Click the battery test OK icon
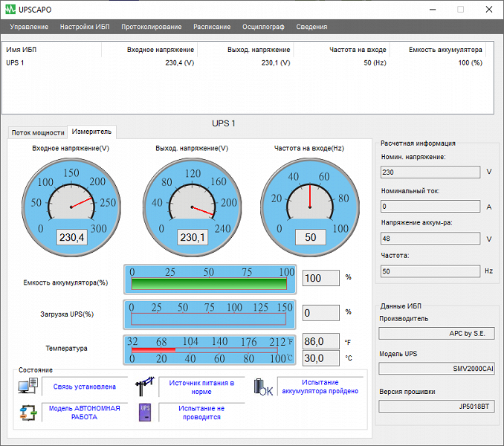This screenshot has height=446, width=504. (263, 387)
